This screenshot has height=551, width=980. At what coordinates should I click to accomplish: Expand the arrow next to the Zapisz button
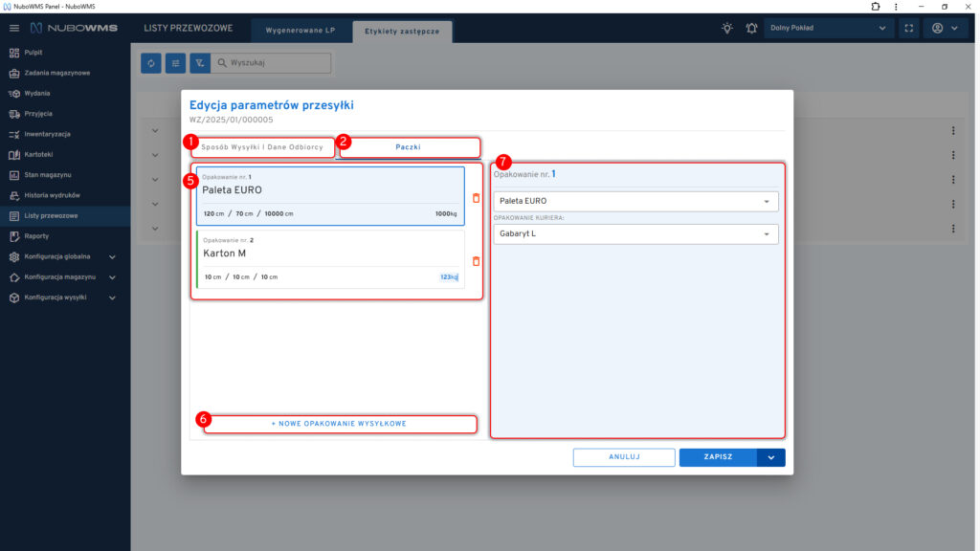(770, 457)
